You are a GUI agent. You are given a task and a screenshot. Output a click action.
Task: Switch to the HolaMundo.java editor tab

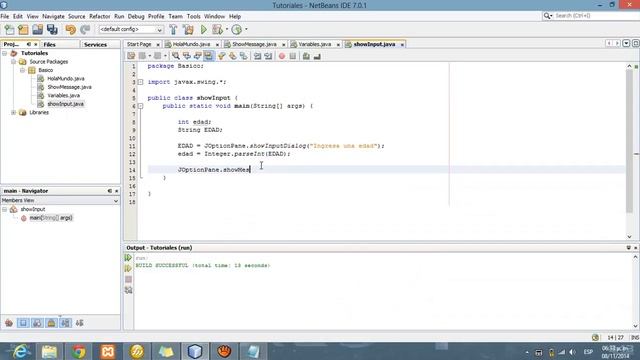(x=191, y=44)
